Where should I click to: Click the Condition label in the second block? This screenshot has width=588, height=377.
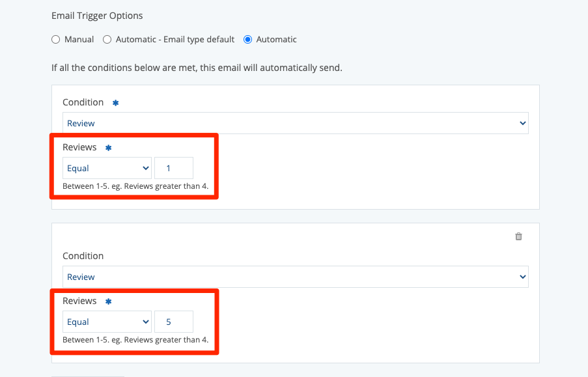[83, 256]
